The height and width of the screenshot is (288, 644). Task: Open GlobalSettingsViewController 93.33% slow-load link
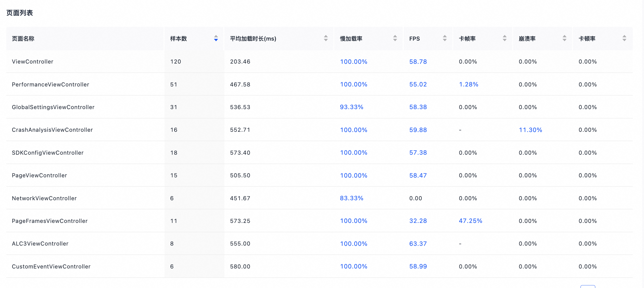(351, 107)
